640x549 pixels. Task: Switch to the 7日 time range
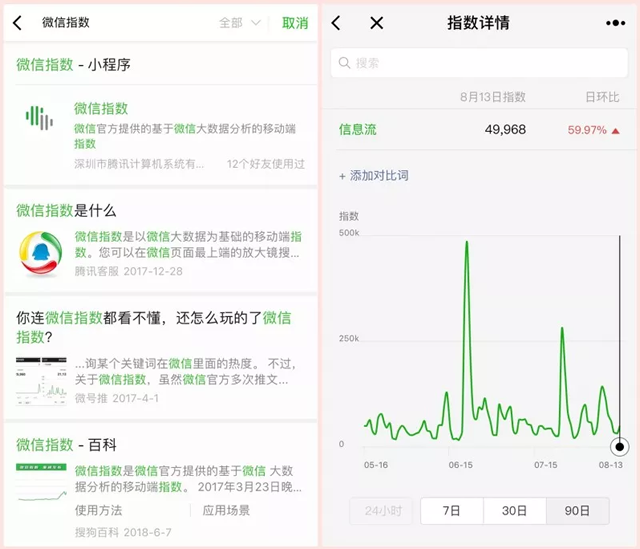point(451,510)
